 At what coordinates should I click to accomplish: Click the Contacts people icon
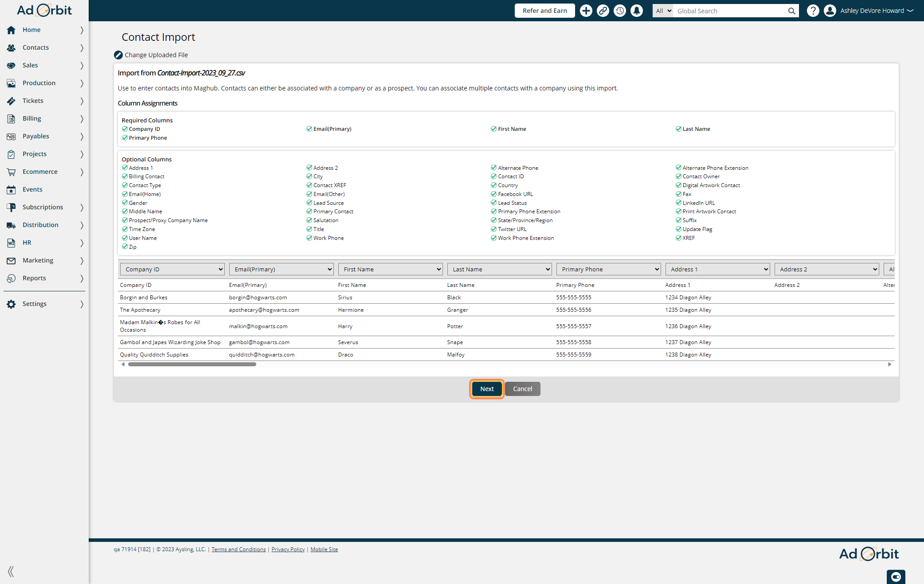point(11,48)
